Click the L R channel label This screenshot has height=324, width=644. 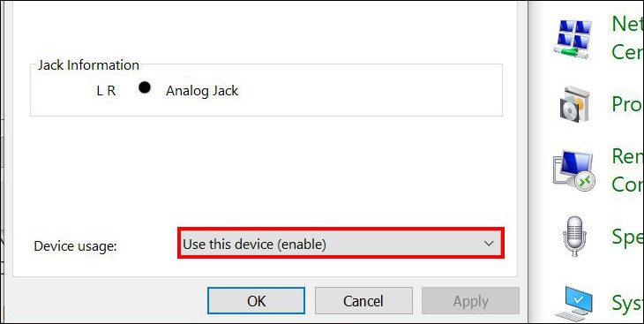pyautogui.click(x=106, y=91)
